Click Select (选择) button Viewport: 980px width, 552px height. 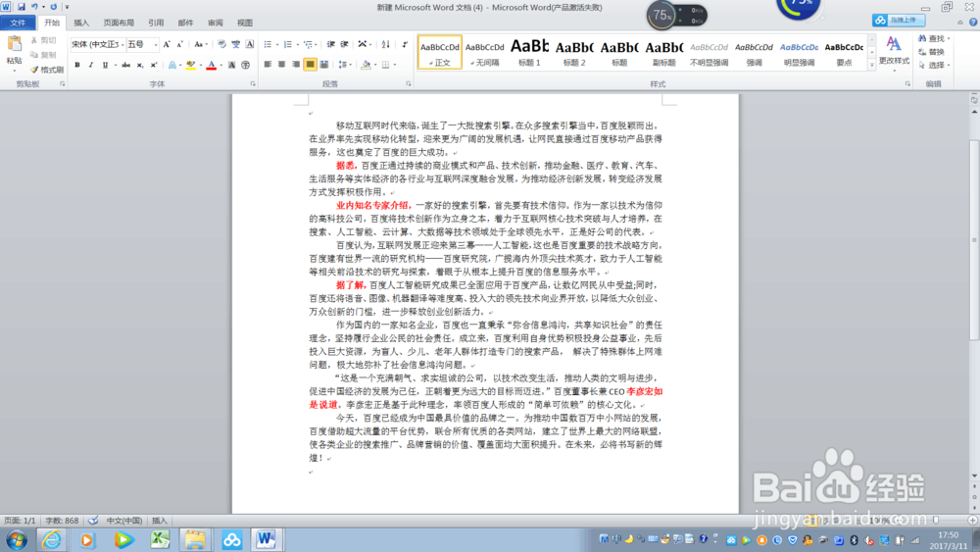934,65
